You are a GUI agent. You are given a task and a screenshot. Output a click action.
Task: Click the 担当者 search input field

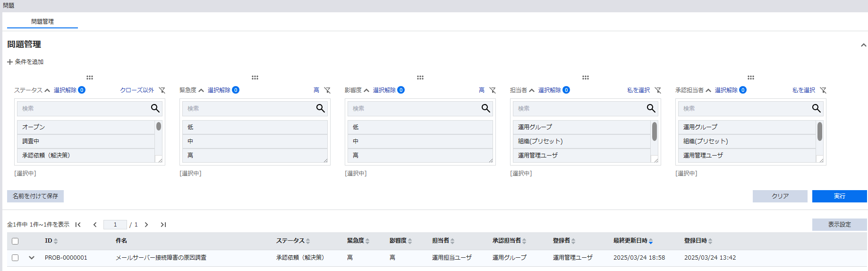point(579,108)
